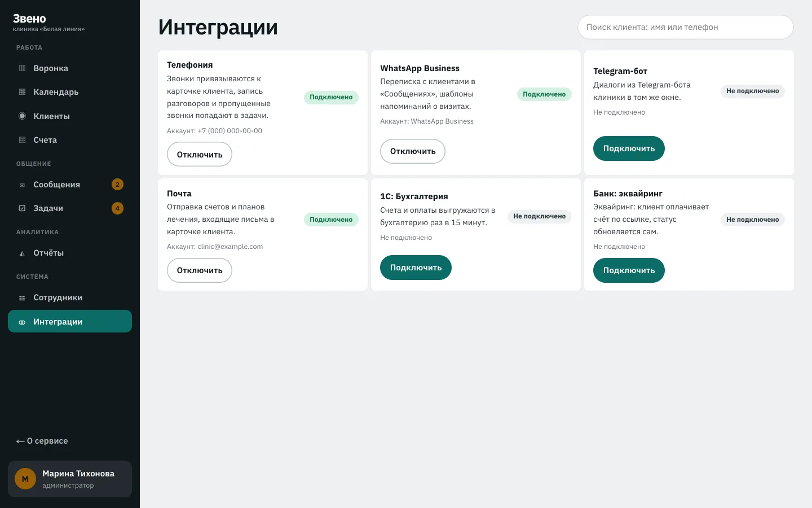Click the Воронка funnel icon in sidebar
This screenshot has width=812, height=508.
coord(22,68)
